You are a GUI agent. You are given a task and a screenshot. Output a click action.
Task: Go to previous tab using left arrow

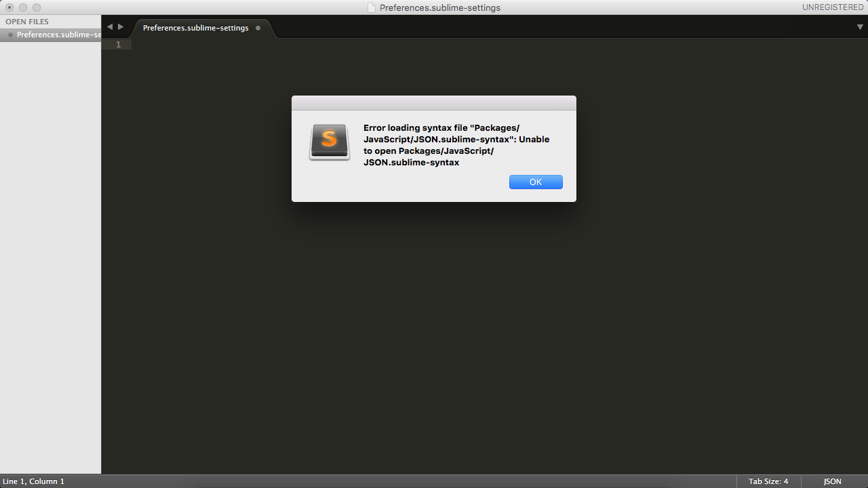(110, 27)
